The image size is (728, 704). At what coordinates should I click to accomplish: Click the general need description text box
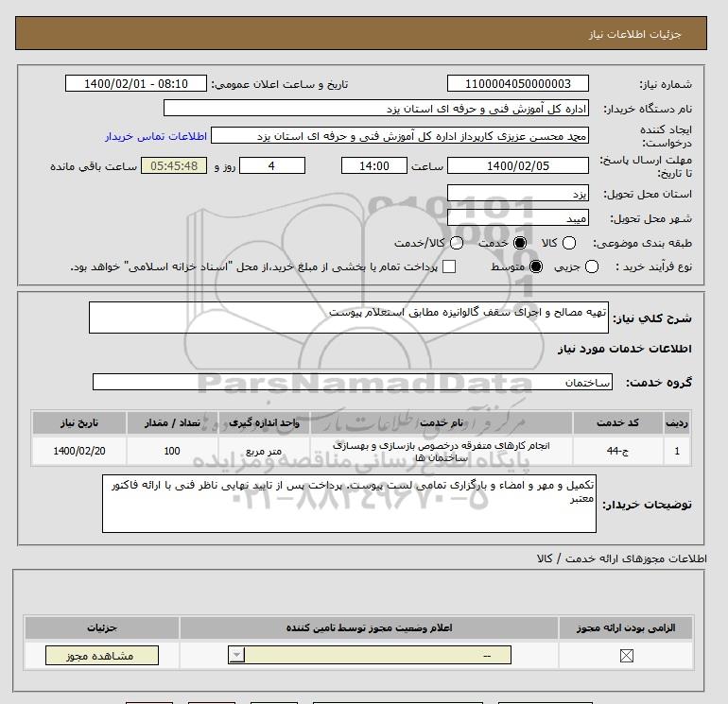(x=349, y=318)
